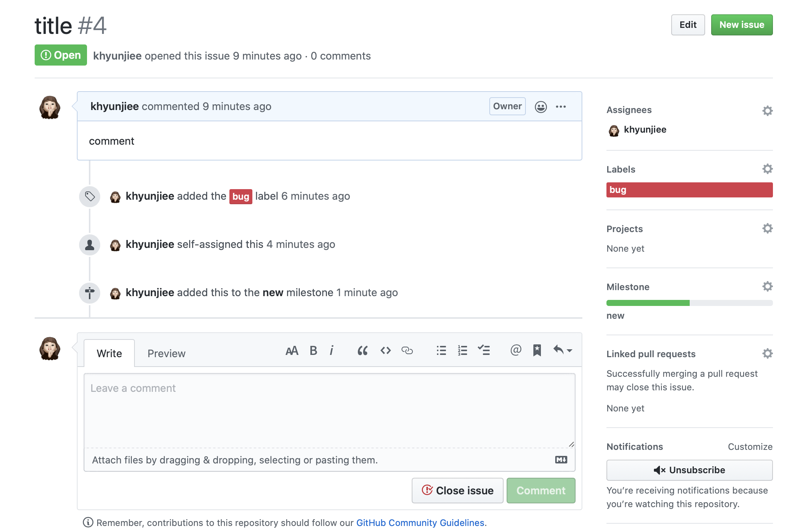
Task: Click the add link icon
Action: click(x=407, y=351)
